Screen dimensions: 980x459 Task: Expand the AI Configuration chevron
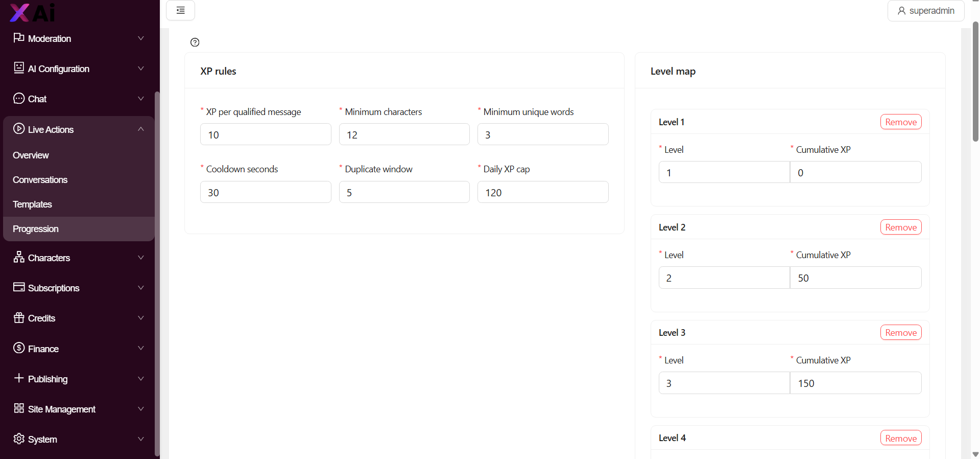coord(141,68)
